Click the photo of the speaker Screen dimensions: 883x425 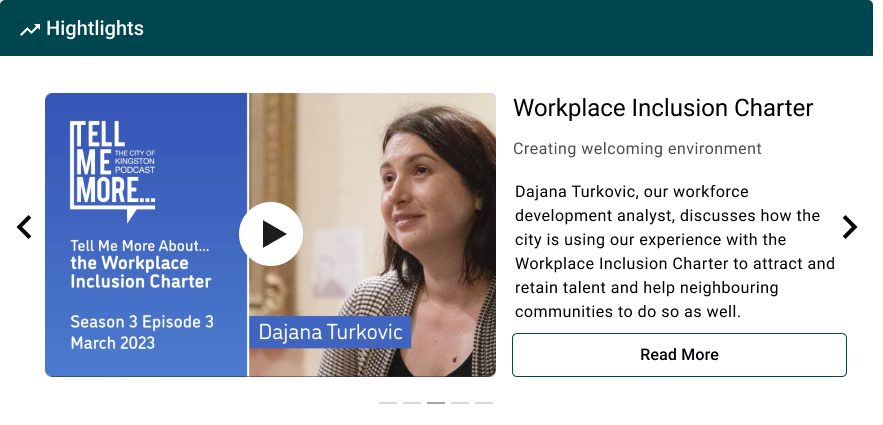pos(420,200)
